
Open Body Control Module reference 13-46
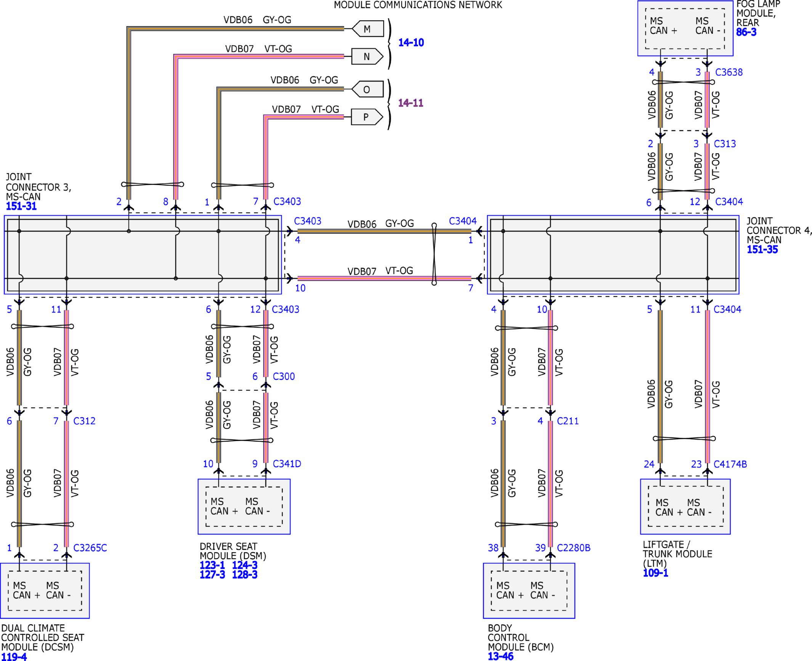(501, 656)
